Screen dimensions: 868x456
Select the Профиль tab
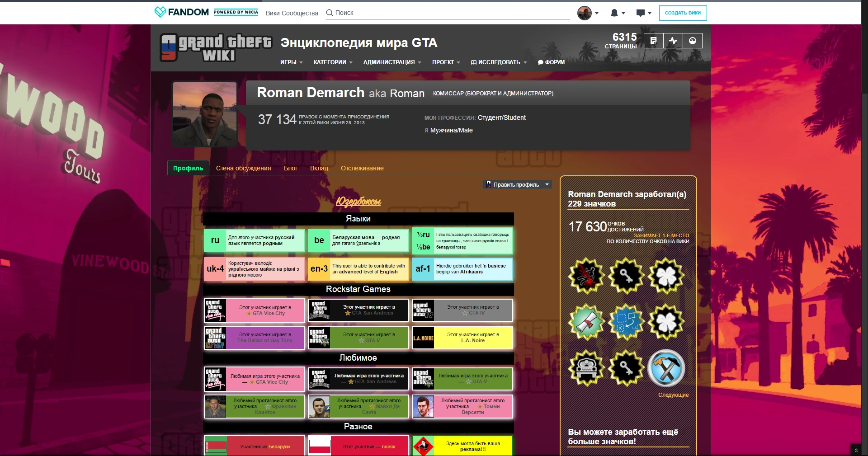coord(188,168)
